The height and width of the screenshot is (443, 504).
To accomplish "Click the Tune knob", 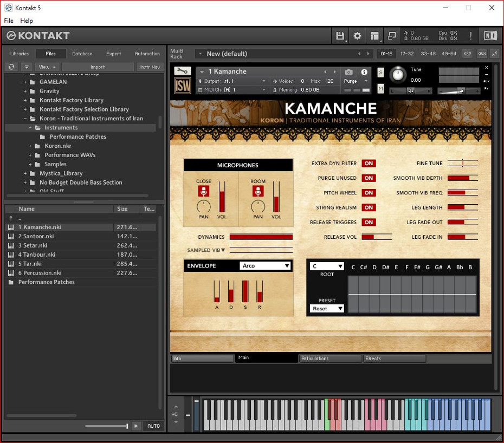I will 398,75.
